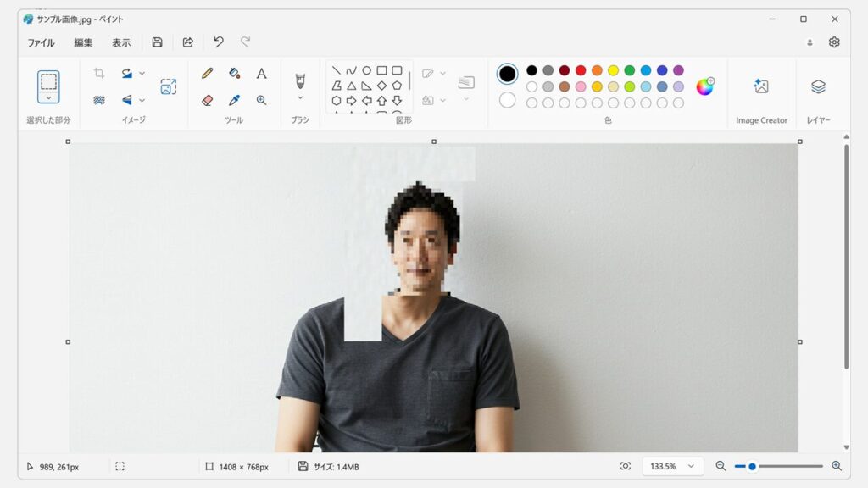Expand the selection tool dropdown
868x488 pixels.
48,98
